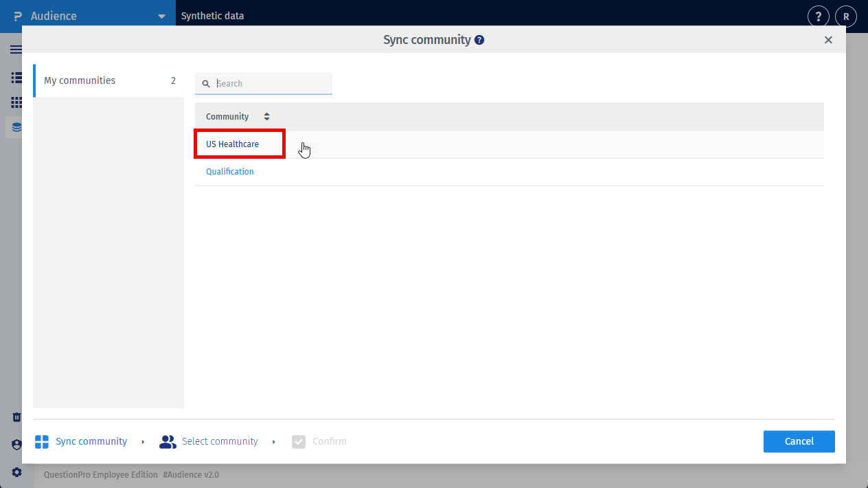
Task: Open the top-right help question mark
Action: coord(818,16)
